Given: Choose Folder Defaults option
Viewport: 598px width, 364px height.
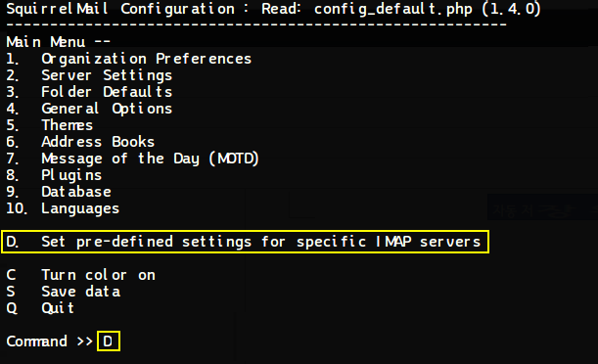Looking at the screenshot, I should click(89, 92).
